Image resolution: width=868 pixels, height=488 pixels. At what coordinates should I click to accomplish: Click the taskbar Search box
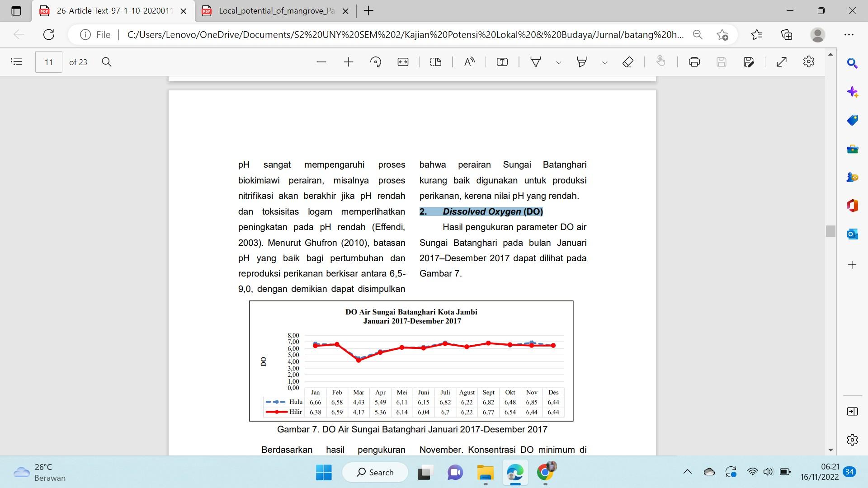(375, 472)
